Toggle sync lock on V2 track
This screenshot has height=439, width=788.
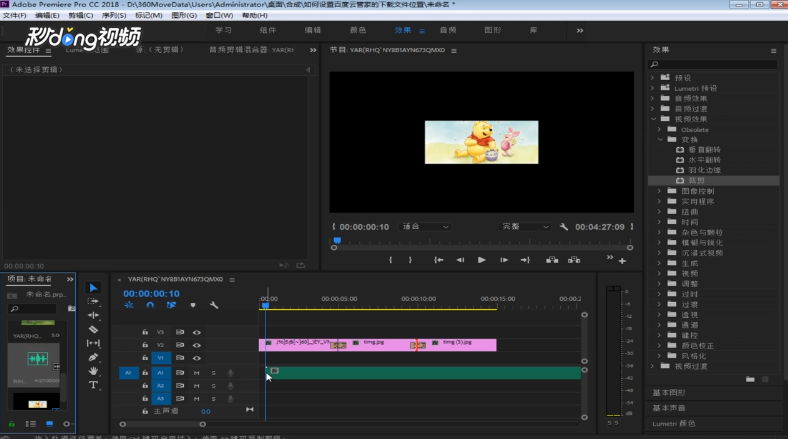tap(179, 345)
